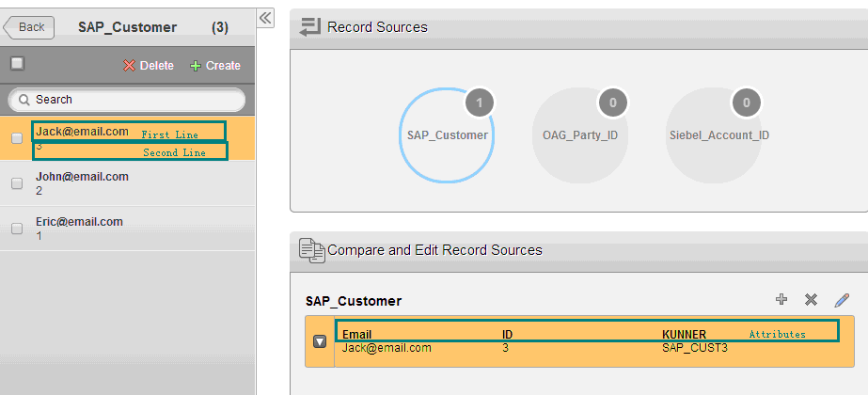
Task: Toggle the select-all checkbox in list header
Action: (17, 64)
